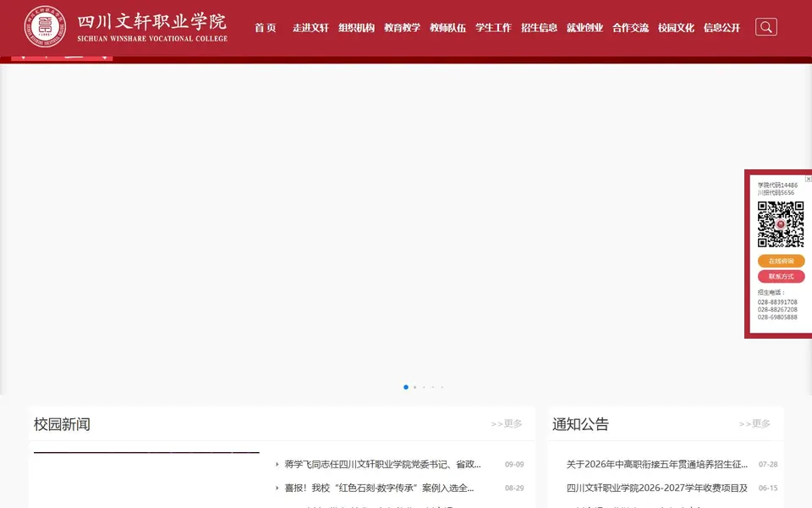Click date 08-29 in news list

514,488
